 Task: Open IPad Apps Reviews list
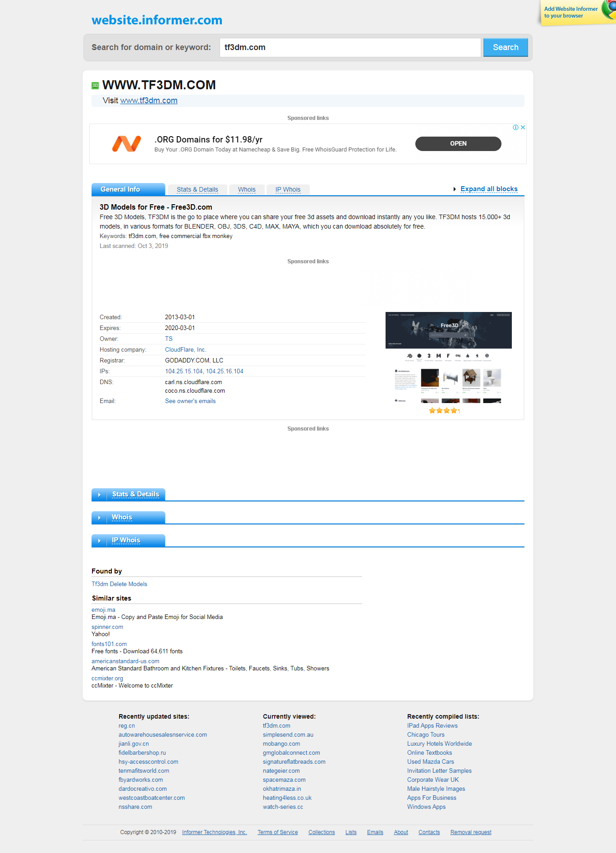[x=432, y=726]
